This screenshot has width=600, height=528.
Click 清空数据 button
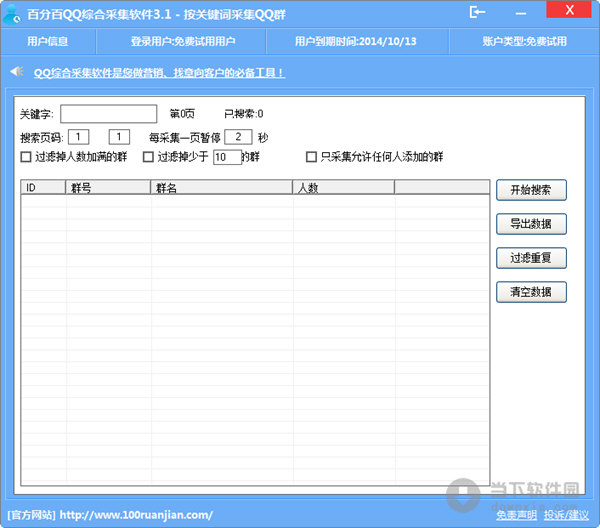pyautogui.click(x=531, y=292)
